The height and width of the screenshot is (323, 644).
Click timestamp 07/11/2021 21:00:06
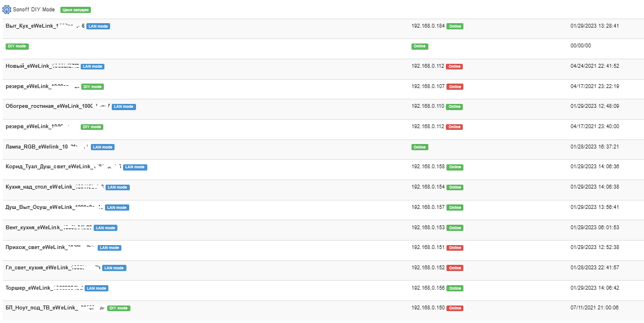[594, 308]
